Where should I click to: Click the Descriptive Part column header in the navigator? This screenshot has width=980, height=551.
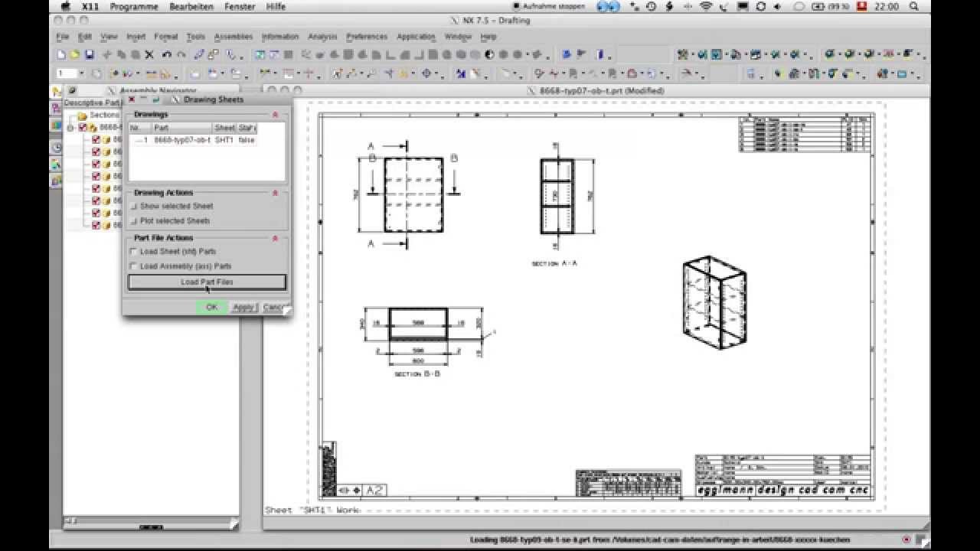point(92,103)
